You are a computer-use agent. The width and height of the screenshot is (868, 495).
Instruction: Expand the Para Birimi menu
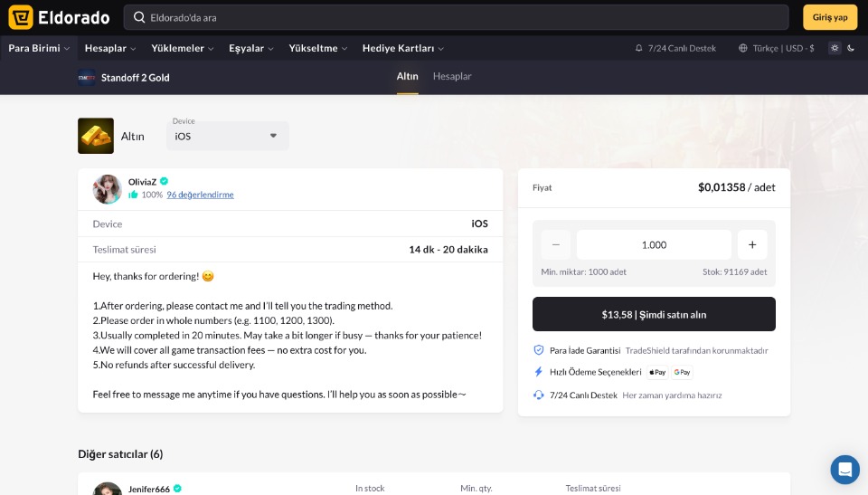point(39,48)
